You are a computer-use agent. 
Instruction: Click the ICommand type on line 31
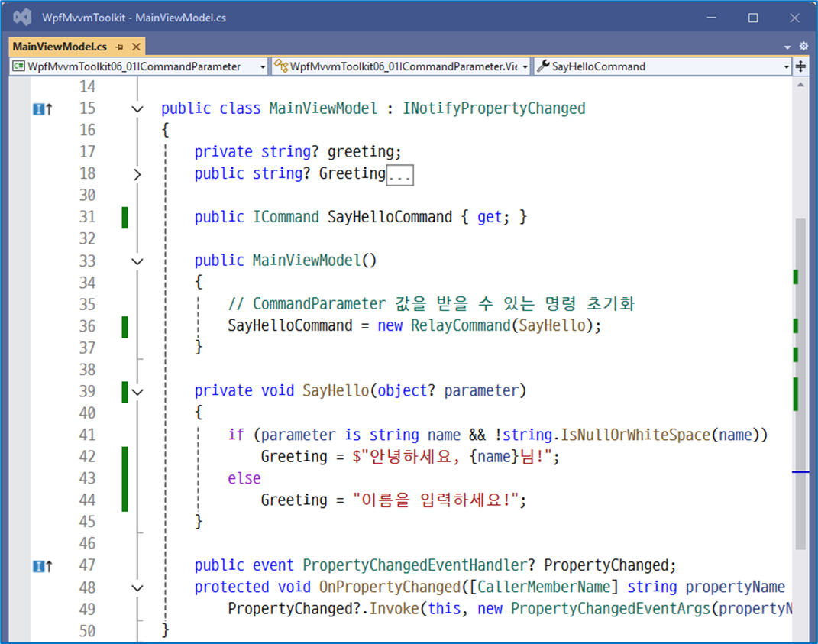tap(286, 217)
